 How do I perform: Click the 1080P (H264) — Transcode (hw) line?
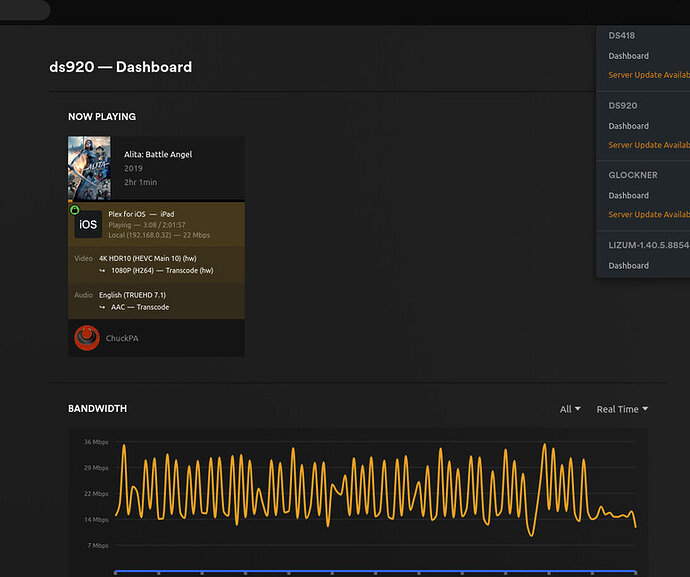tap(162, 270)
